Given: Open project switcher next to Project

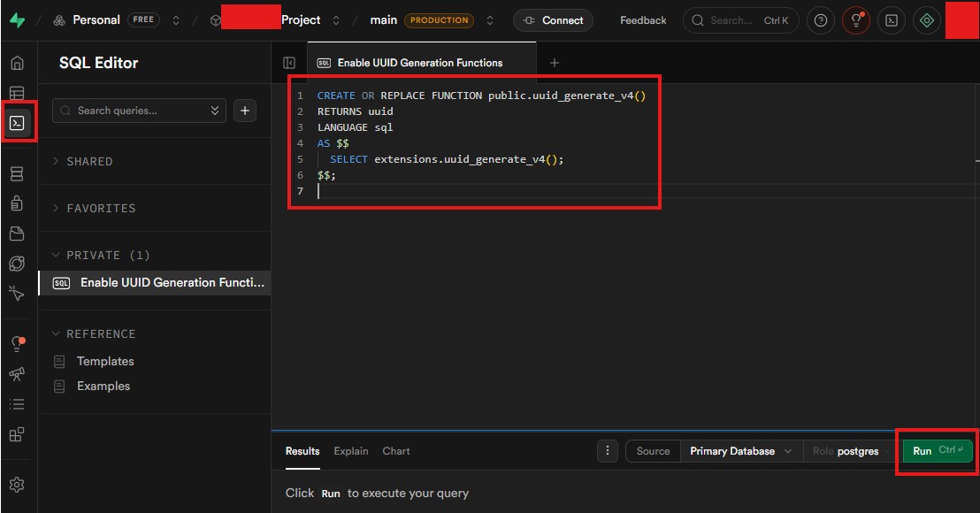Looking at the screenshot, I should tap(335, 20).
